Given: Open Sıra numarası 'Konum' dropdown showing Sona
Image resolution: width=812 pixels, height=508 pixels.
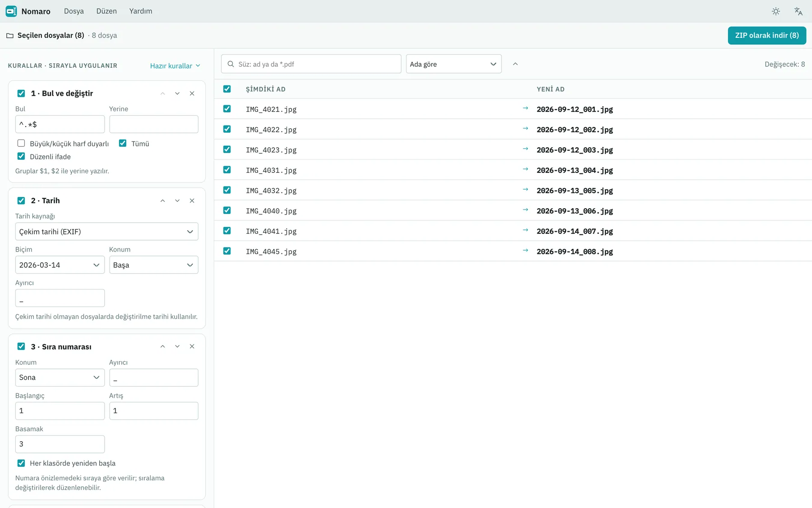Looking at the screenshot, I should [60, 378].
